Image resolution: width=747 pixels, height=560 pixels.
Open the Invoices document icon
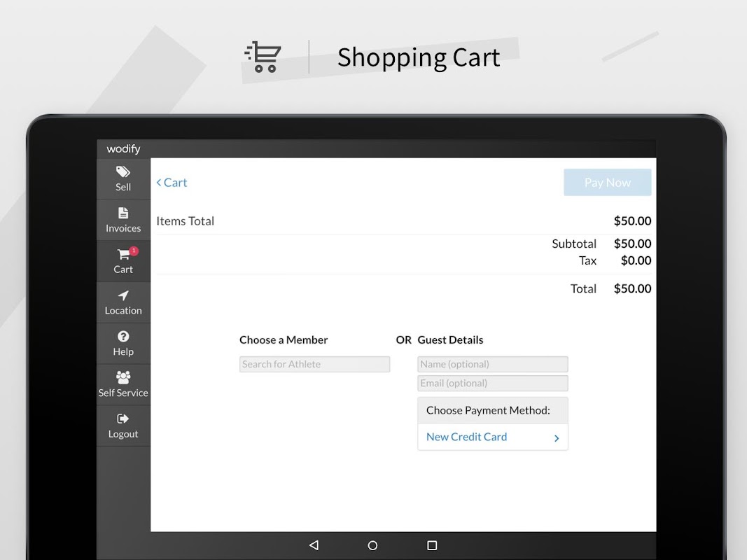click(123, 213)
